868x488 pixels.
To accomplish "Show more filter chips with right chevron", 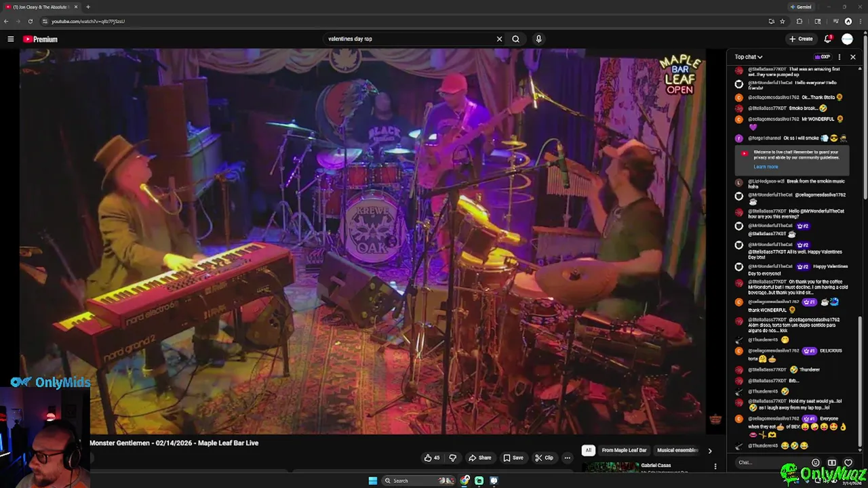I will (x=710, y=451).
